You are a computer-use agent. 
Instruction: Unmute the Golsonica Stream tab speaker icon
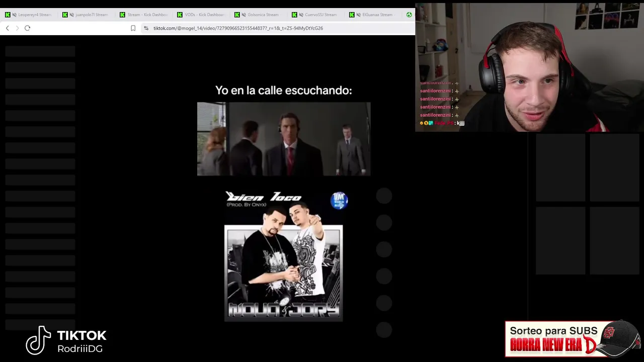(x=244, y=15)
